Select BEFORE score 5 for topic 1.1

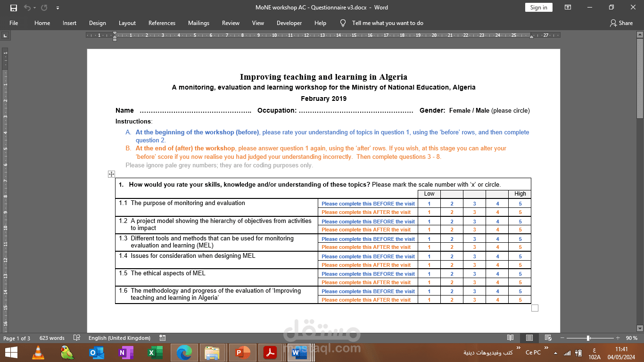pyautogui.click(x=520, y=204)
